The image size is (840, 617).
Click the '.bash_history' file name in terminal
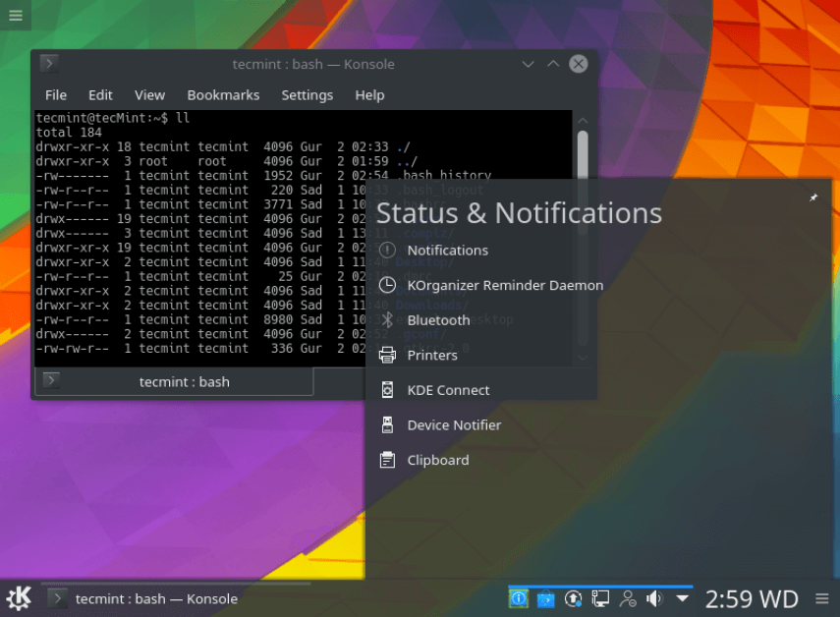tap(444, 175)
